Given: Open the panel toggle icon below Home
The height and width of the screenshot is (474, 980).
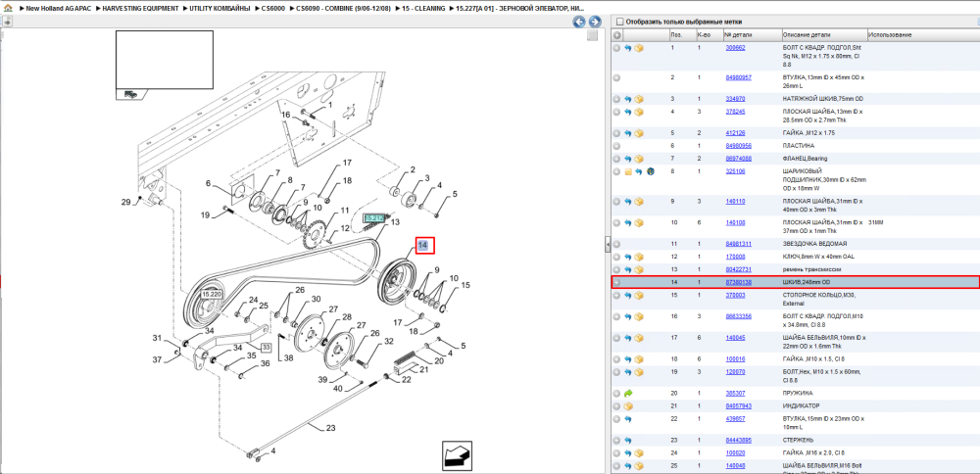Looking at the screenshot, I should click(8, 22).
